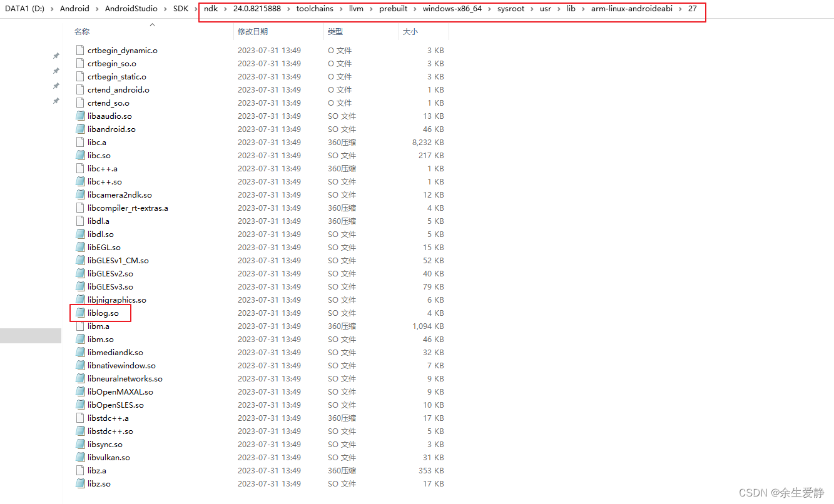Navigate to ndk in the address bar
The width and height of the screenshot is (834, 504).
pyautogui.click(x=211, y=9)
